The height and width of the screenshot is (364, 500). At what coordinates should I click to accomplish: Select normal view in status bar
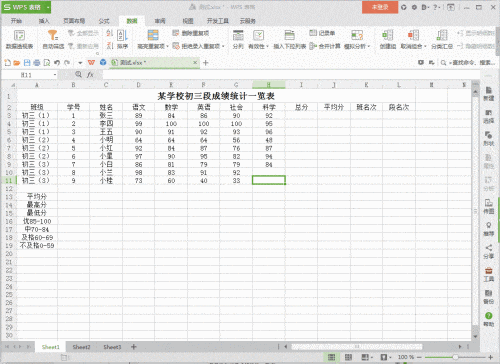click(331, 357)
